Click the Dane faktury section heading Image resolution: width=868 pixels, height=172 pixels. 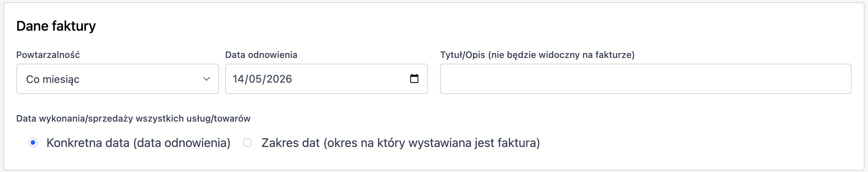click(56, 26)
